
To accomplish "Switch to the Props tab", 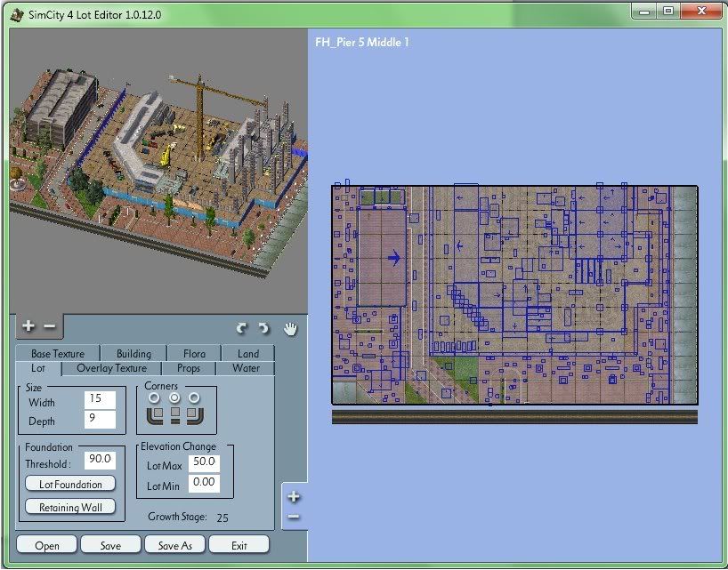I will click(x=189, y=368).
